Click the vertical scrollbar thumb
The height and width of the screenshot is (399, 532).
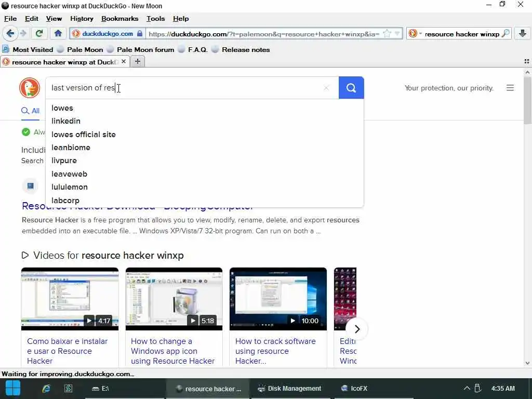(528, 100)
